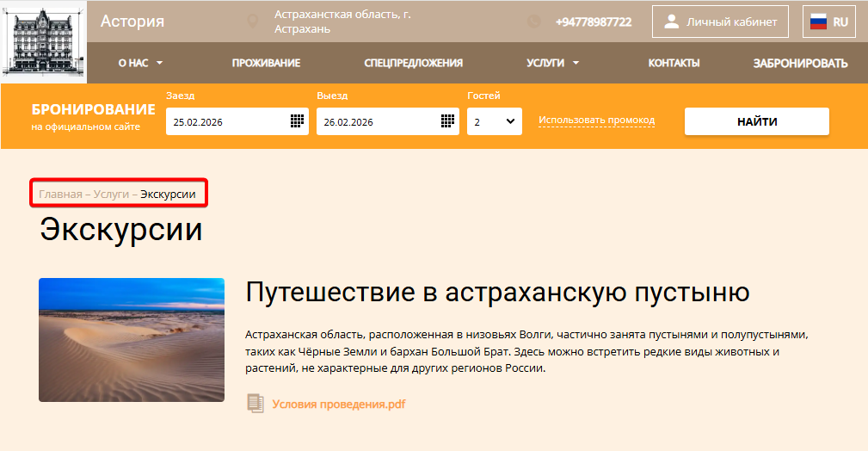The height and width of the screenshot is (451, 868).
Task: Click the PDF document icon near Условия проведения
Action: [x=255, y=404]
